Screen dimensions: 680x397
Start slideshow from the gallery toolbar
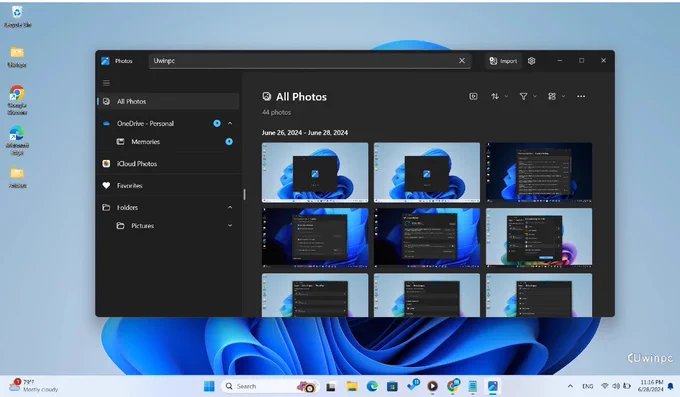(474, 96)
